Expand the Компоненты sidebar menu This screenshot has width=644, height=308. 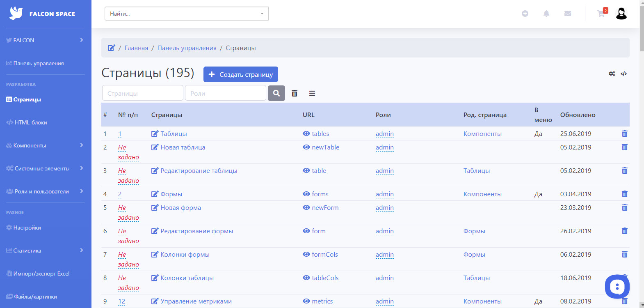(x=45, y=145)
